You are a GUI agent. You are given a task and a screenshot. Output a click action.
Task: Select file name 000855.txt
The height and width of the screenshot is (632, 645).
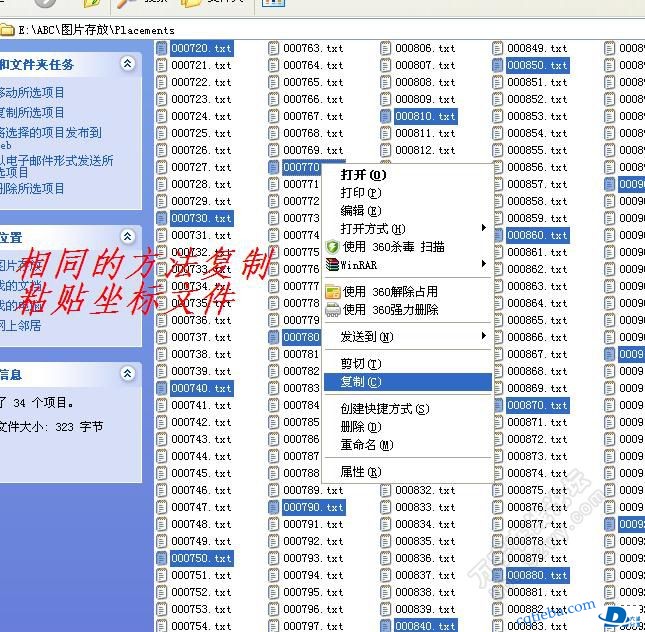tap(537, 150)
